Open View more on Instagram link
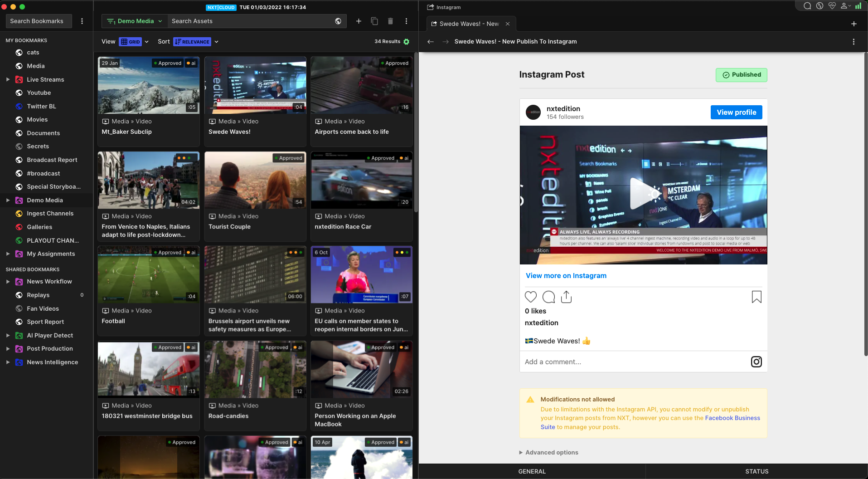The width and height of the screenshot is (868, 479). point(566,275)
